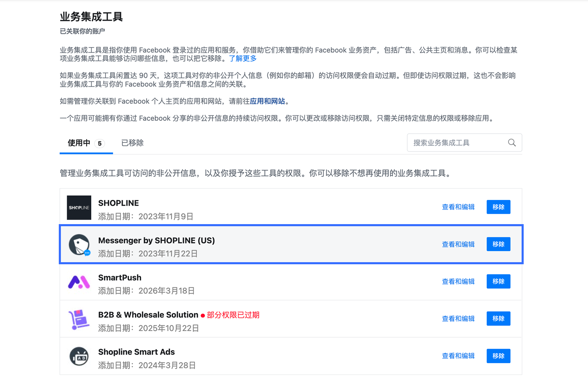
Task: Click the 部分权限已过期 warning text
Action: 233,315
